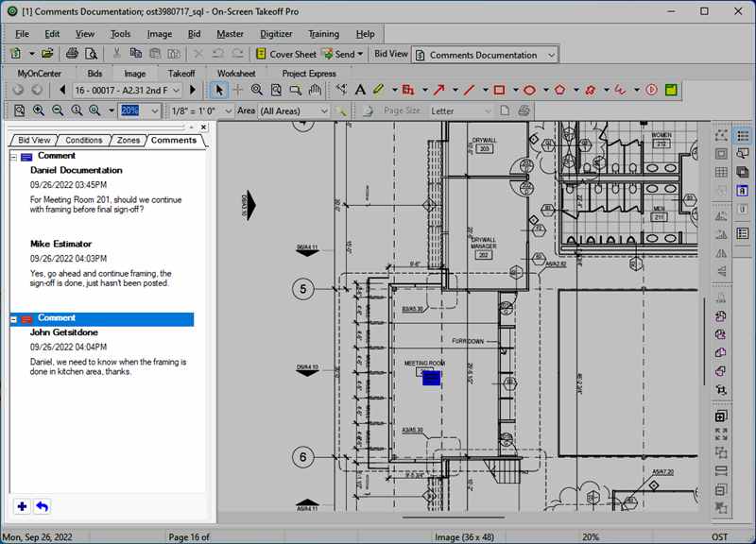Click the Send button
Image resolution: width=756 pixels, height=544 pixels.
pos(338,54)
